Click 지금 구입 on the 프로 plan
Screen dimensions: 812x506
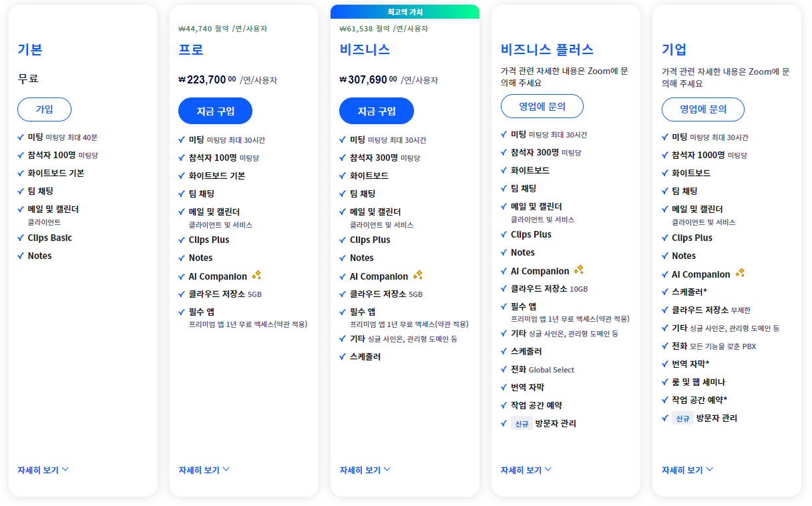[x=215, y=111]
